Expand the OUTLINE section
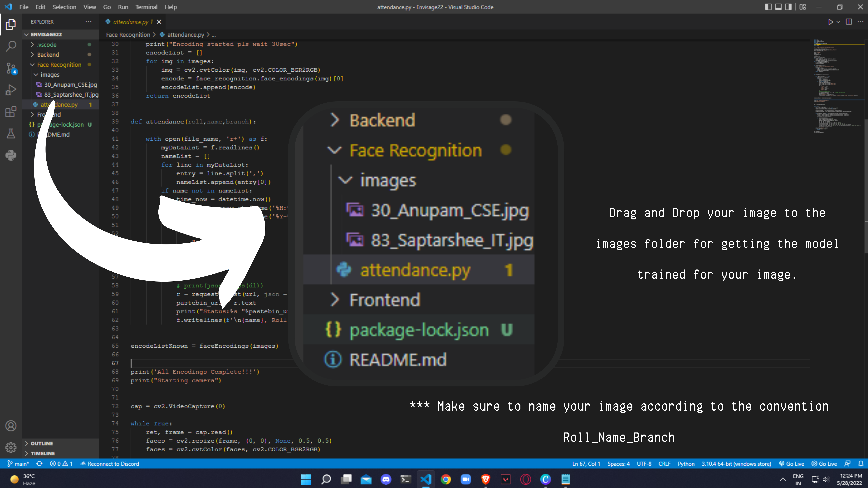The image size is (868, 488). [41, 444]
